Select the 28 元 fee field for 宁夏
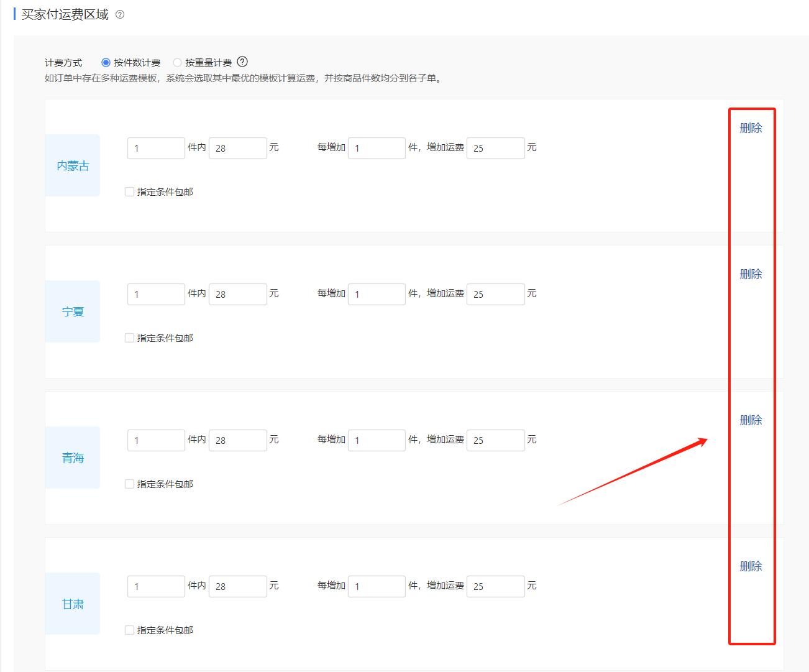 [x=237, y=293]
